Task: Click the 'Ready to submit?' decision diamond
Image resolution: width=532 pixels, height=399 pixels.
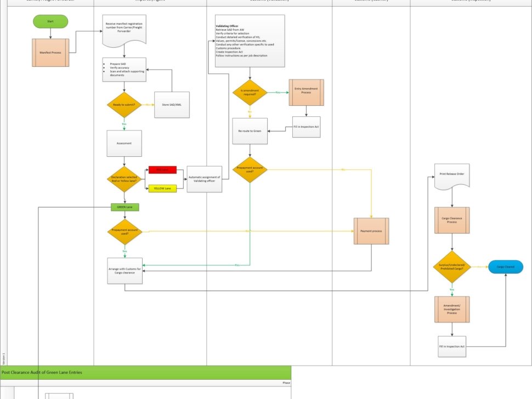Action: coord(124,105)
